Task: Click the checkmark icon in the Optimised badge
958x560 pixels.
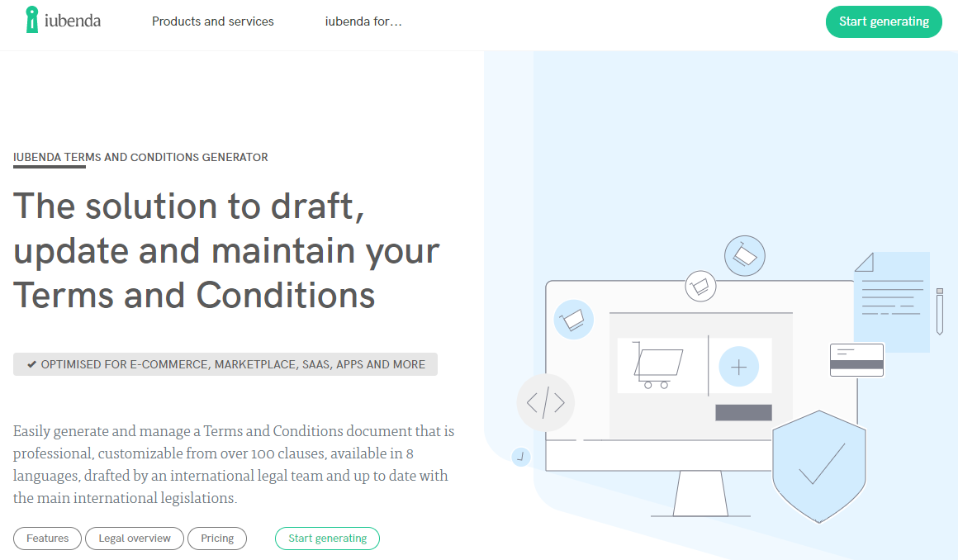Action: 31,364
